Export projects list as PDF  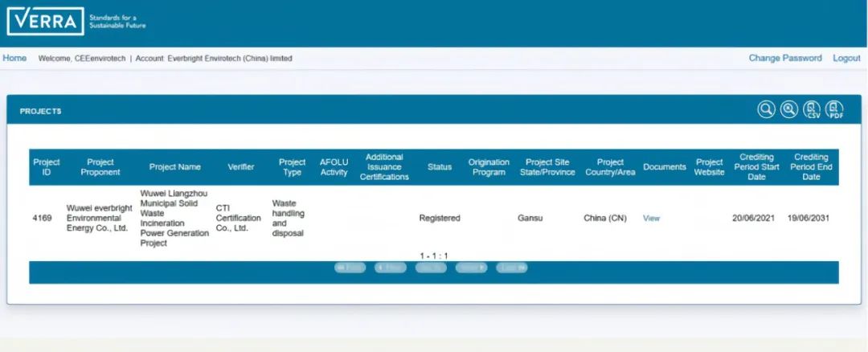[834, 109]
